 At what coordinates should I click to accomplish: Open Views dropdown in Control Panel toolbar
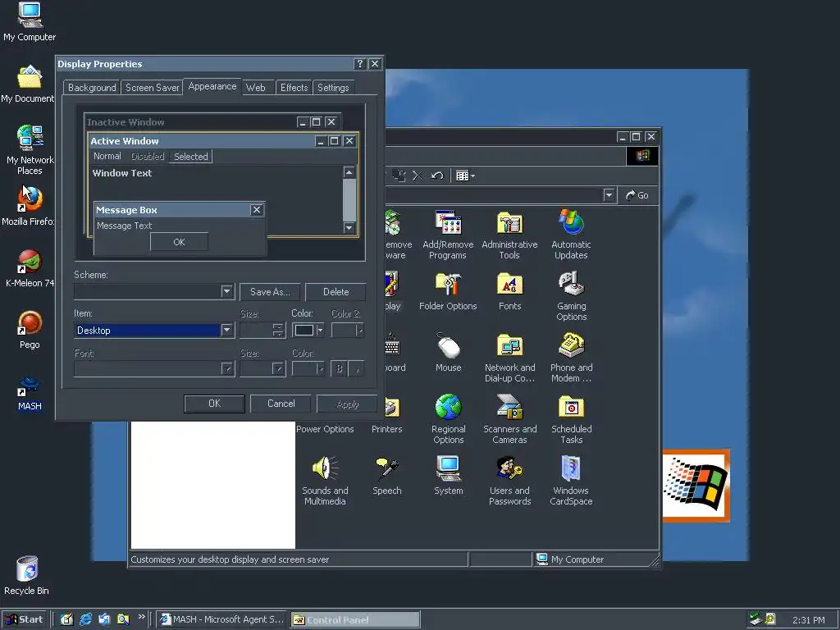click(x=465, y=176)
